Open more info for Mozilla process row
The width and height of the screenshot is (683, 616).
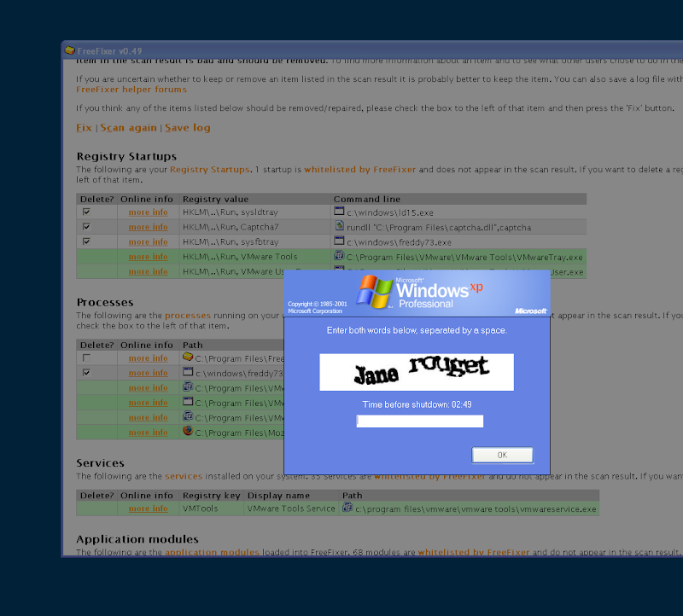(148, 433)
